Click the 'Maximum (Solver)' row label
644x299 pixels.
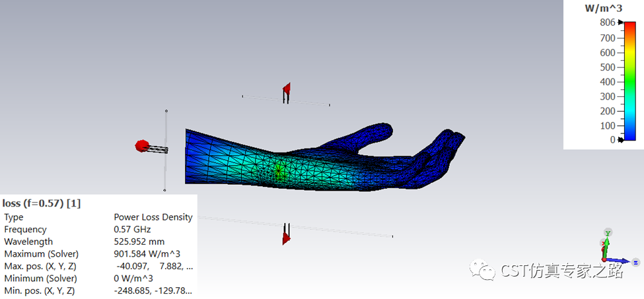coord(41,254)
